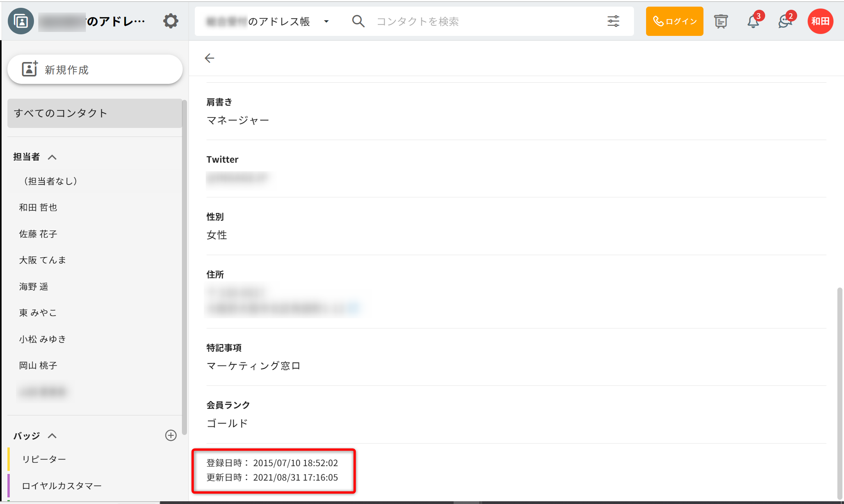Open chat messages icon with 2 badge
This screenshot has height=504, width=844.
[785, 21]
